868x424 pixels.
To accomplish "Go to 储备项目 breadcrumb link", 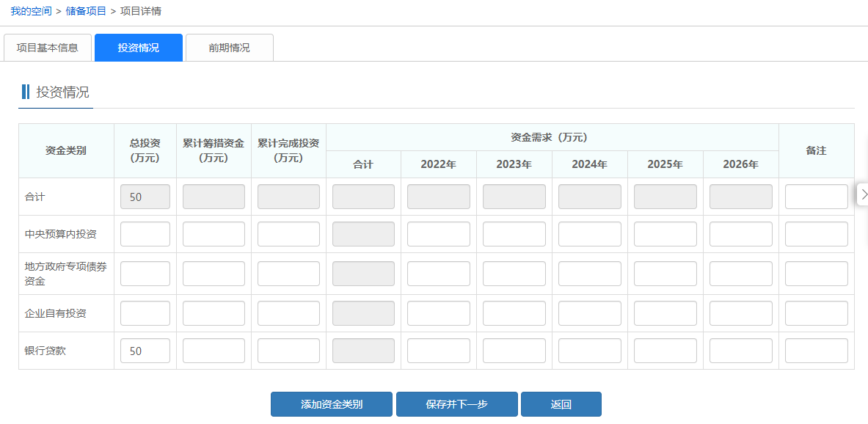I will point(86,11).
